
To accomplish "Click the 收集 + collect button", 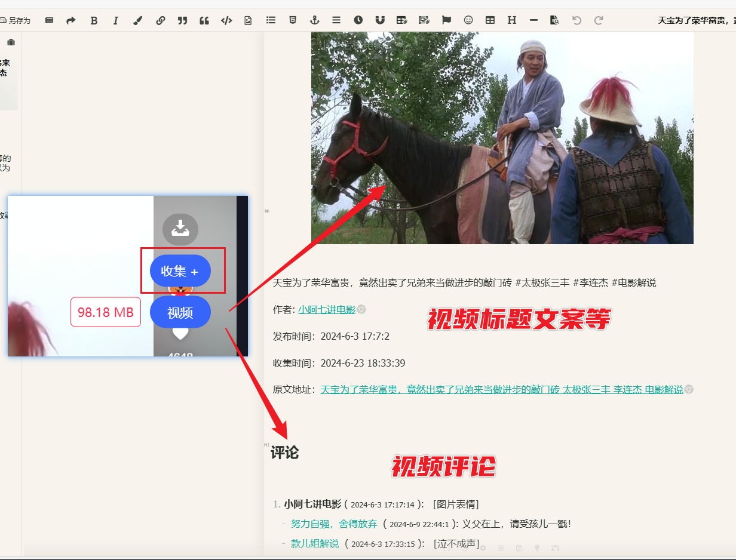I will tap(180, 271).
